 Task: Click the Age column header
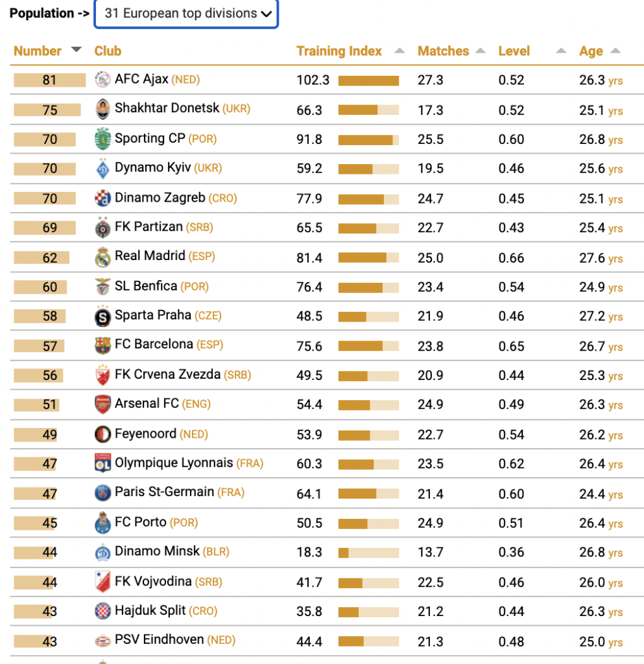click(591, 51)
